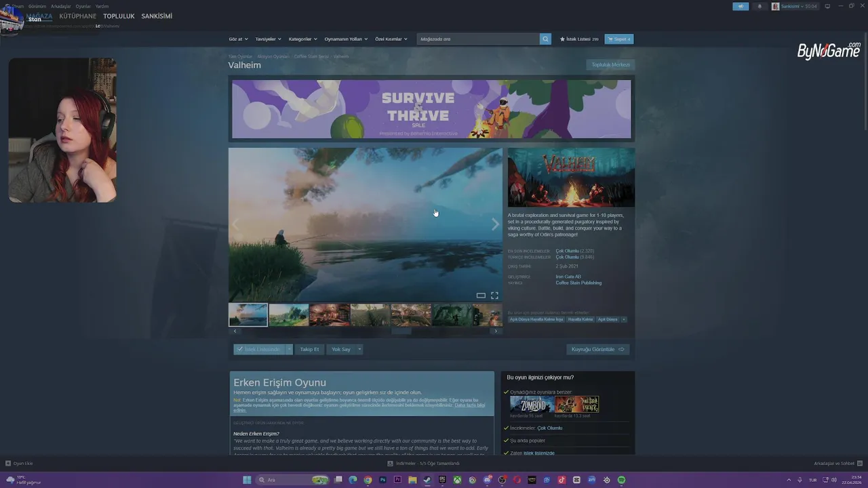Open the notifications bell icon
This screenshot has width=868, height=488.
759,6
